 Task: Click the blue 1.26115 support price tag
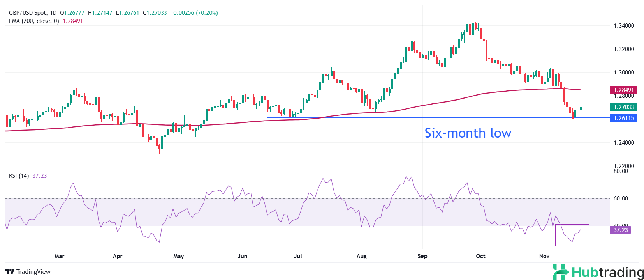point(623,118)
